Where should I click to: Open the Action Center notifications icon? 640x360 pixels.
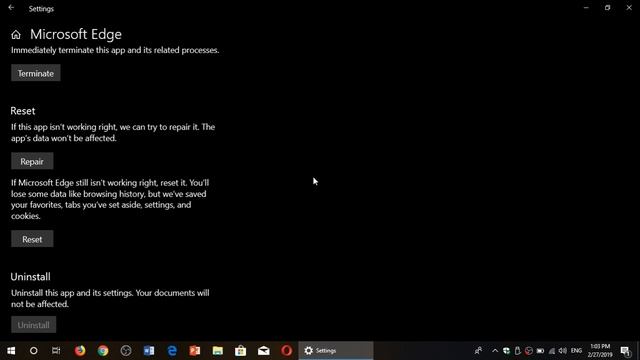625,351
